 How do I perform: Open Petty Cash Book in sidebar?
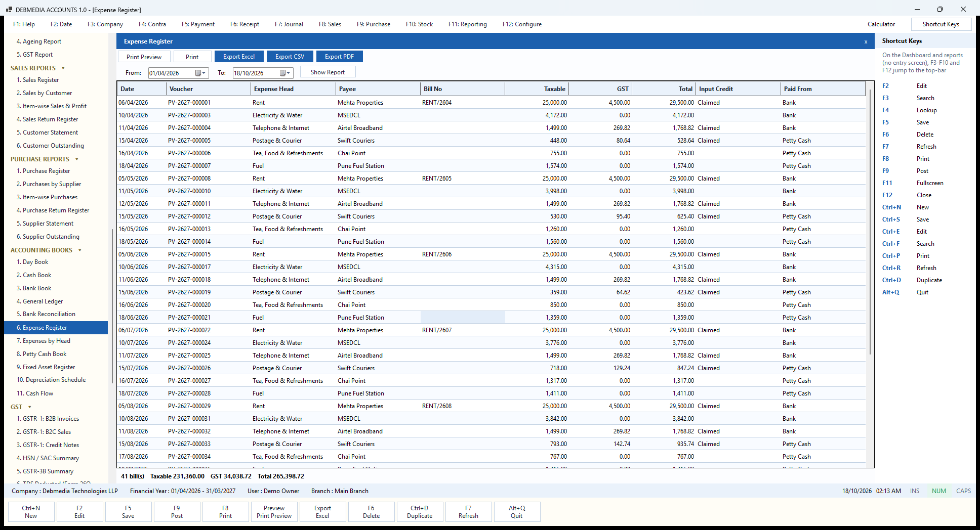[x=45, y=354]
